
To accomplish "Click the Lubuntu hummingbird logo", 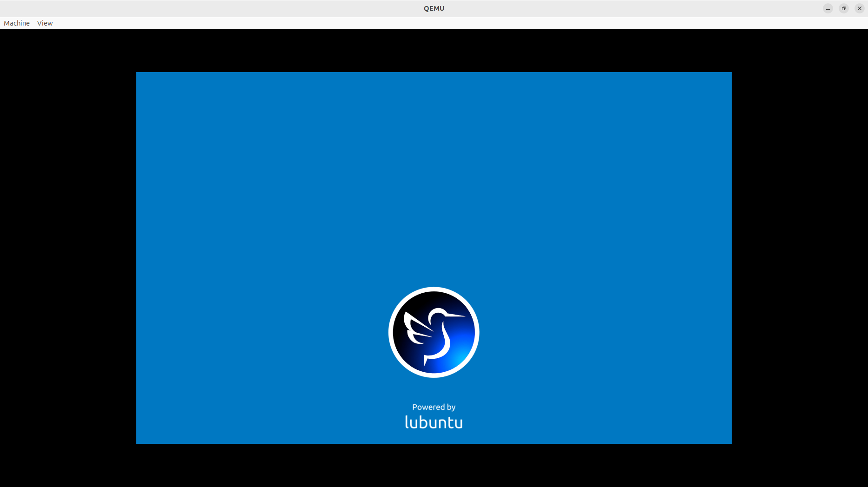I will coord(434,332).
